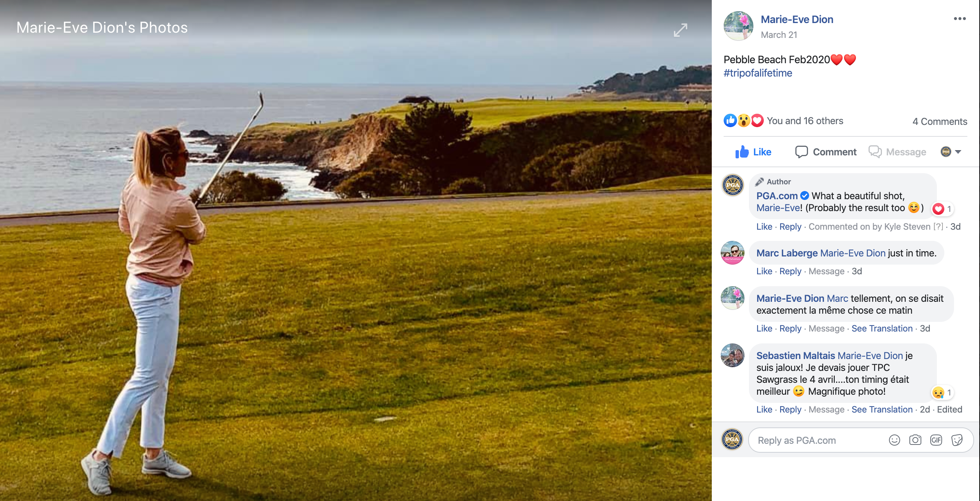Insert an emoji in the reply box

coord(894,440)
